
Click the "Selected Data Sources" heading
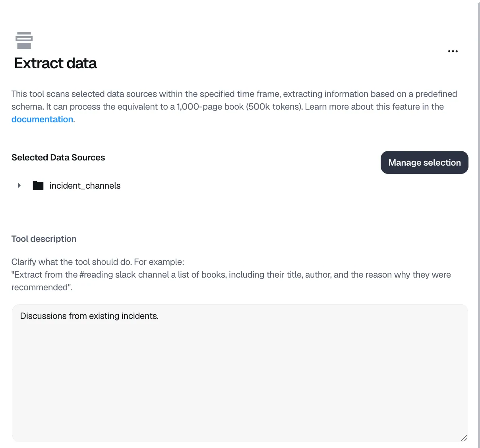coord(58,157)
